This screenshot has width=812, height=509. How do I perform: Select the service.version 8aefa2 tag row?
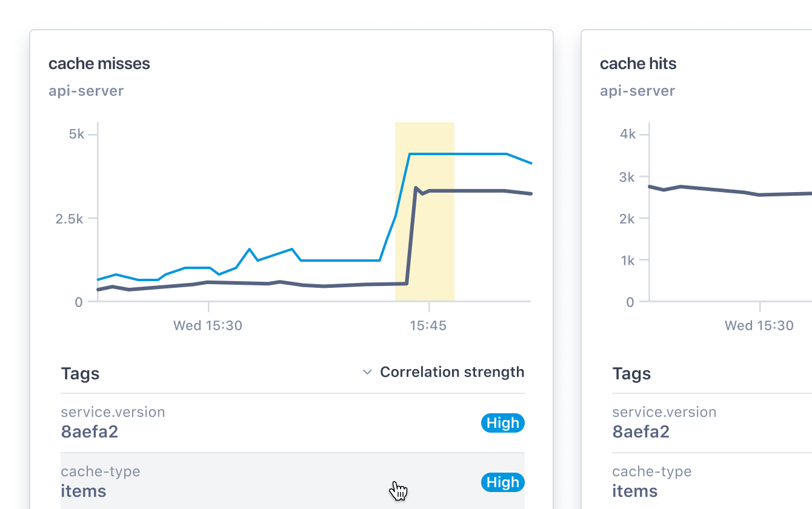coord(293,423)
